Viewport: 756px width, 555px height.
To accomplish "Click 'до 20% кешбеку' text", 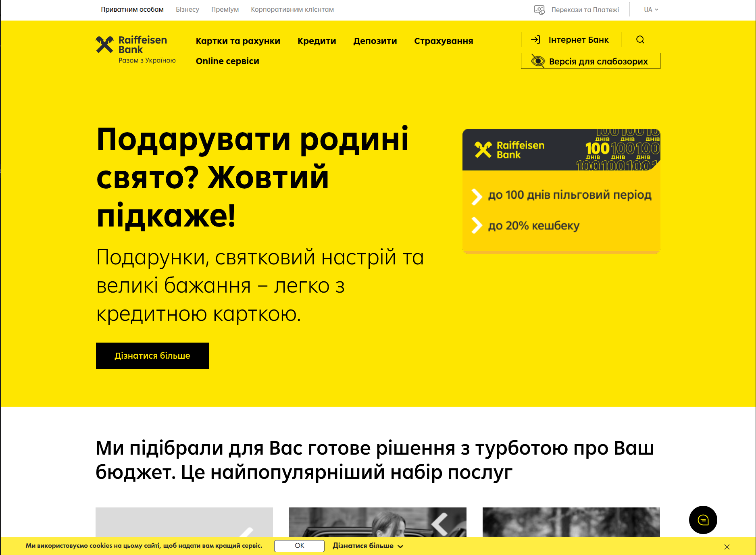I will tap(534, 226).
